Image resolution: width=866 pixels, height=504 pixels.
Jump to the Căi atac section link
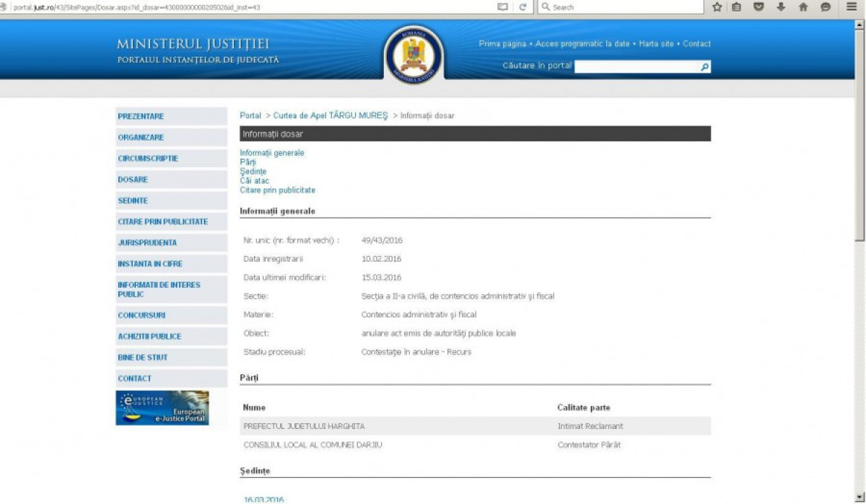pyautogui.click(x=254, y=181)
